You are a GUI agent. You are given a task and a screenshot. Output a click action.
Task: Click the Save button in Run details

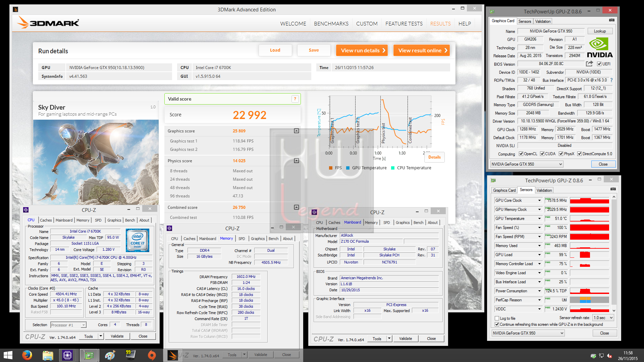(314, 50)
